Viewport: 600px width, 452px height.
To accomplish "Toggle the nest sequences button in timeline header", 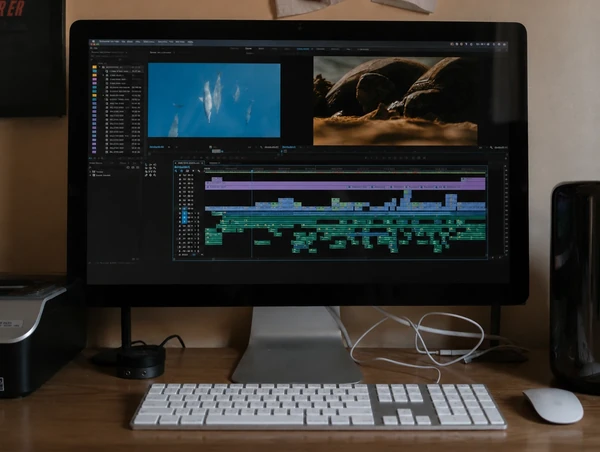I will (176, 171).
